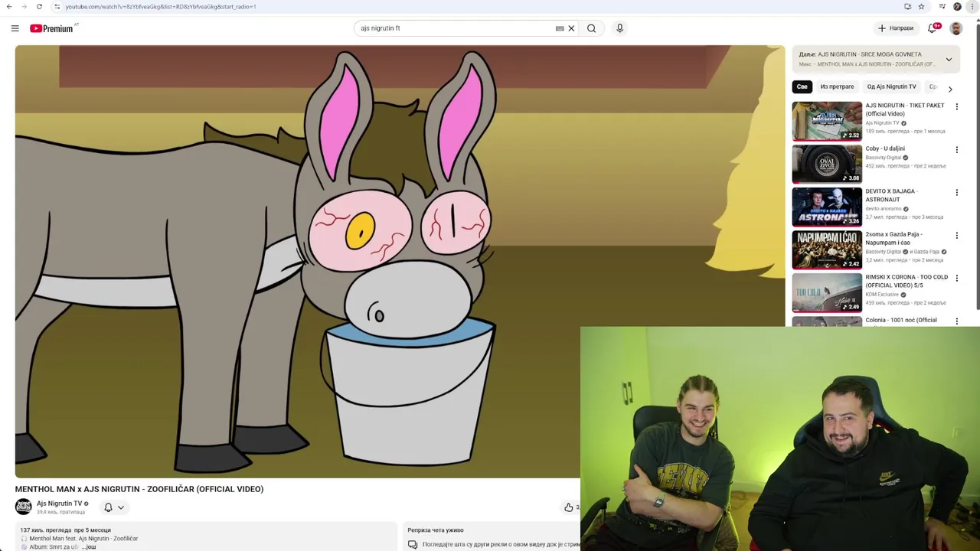Open Ajs Nigrutin TV channel name link
The height and width of the screenshot is (551, 980).
(59, 504)
